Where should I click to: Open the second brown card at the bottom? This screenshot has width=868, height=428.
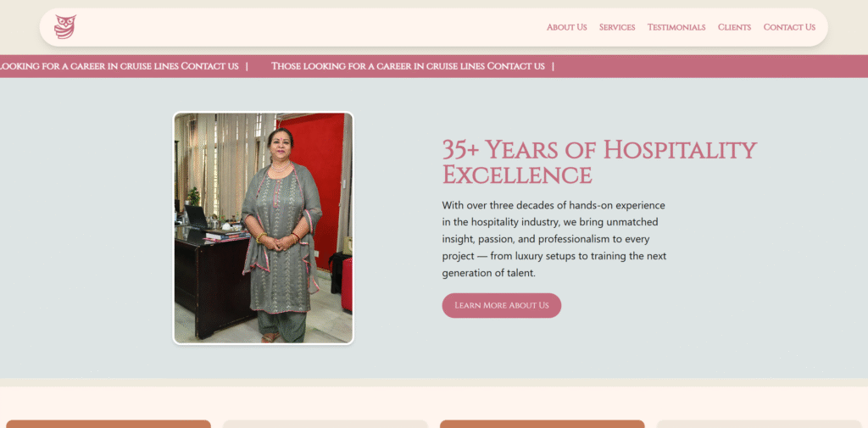(542, 424)
